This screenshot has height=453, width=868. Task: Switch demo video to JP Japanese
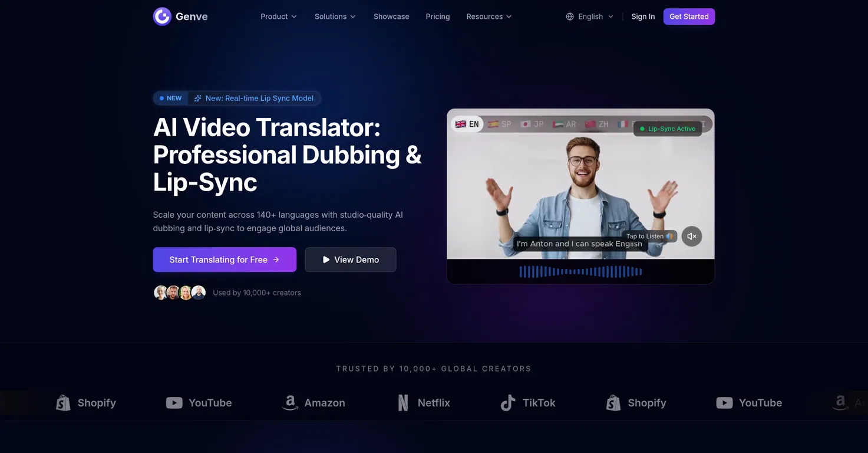tap(532, 124)
